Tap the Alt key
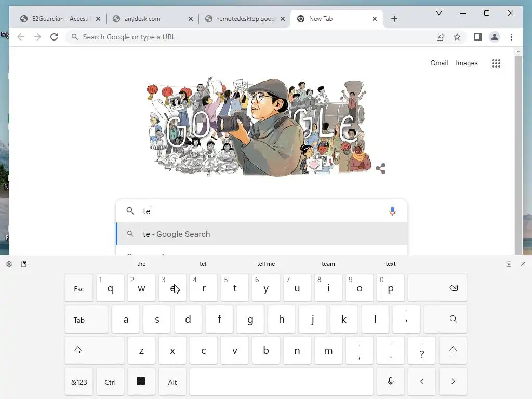Screen dimensions: 532x399 tap(172, 381)
